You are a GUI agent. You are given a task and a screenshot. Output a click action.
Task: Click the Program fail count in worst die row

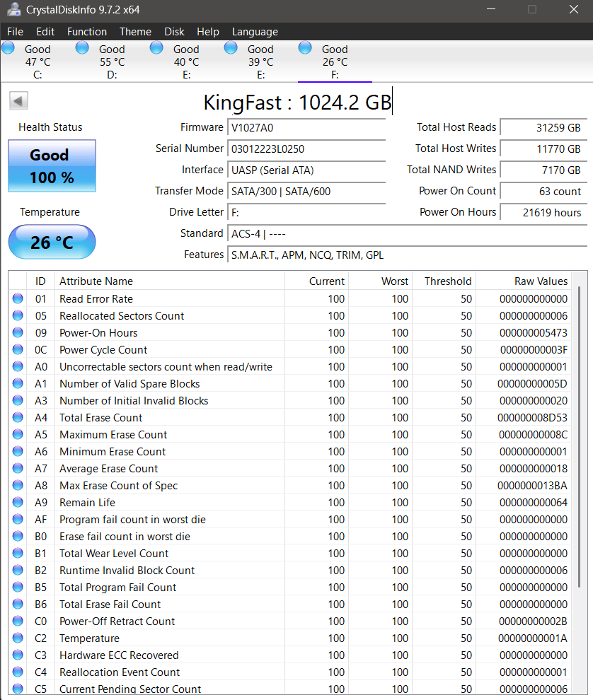(290, 519)
